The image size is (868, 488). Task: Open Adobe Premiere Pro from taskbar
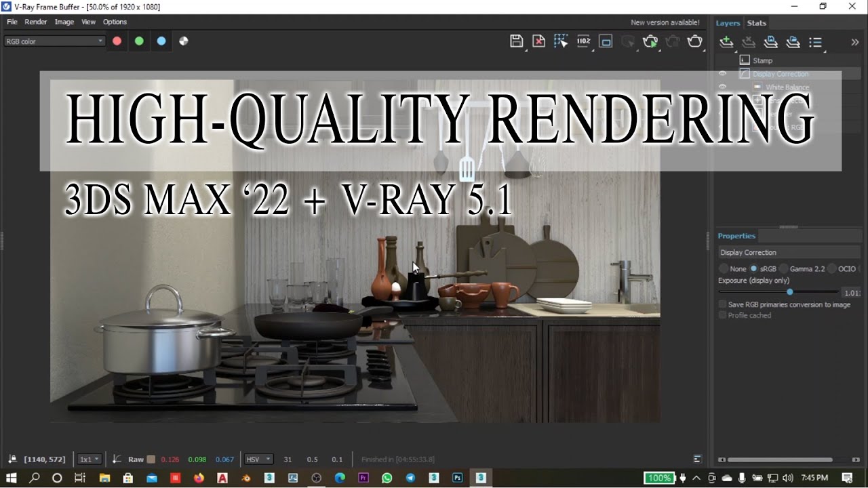(363, 478)
